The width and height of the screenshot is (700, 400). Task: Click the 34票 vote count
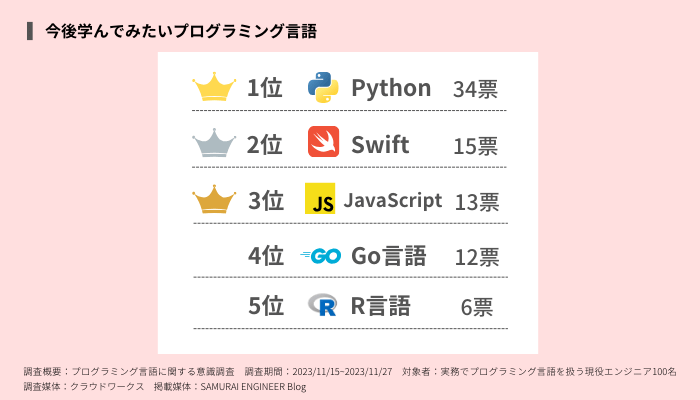tap(475, 89)
